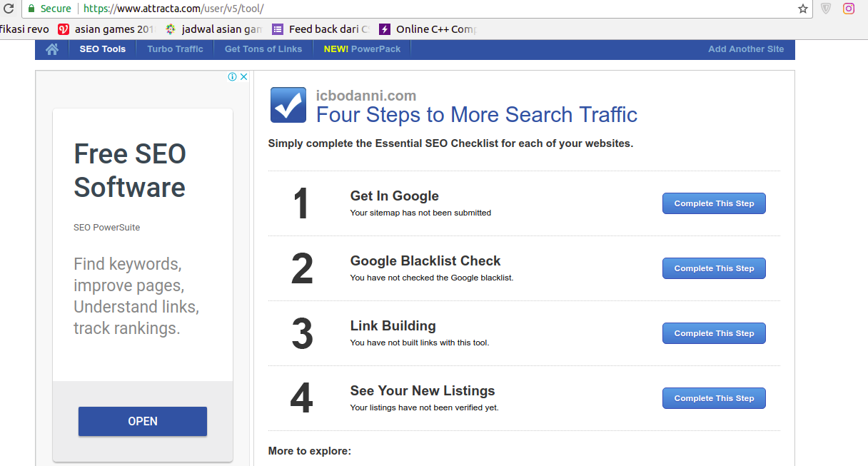Open the Feed back dari bookmark
Screen dimensions: 868x466
coord(321,29)
